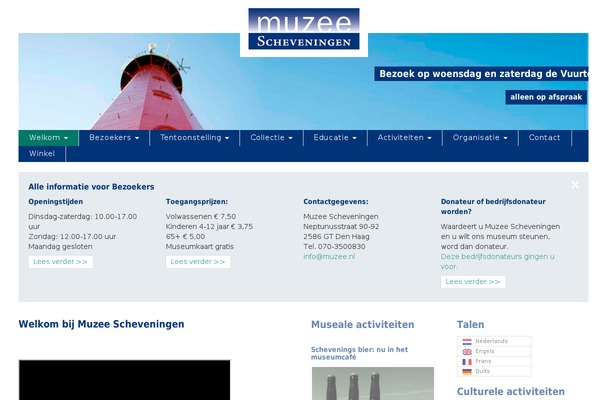Open the Bezoekers menu
The image size is (600, 400).
(x=114, y=138)
